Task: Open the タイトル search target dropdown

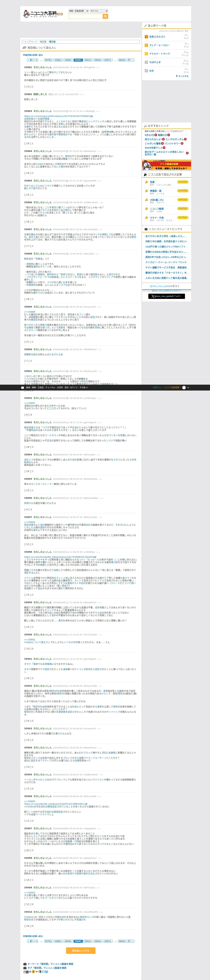Action: (99, 11)
